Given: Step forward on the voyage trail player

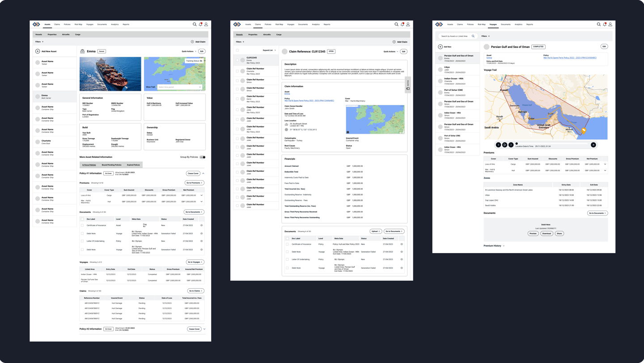Looking at the screenshot, I should coord(511,145).
